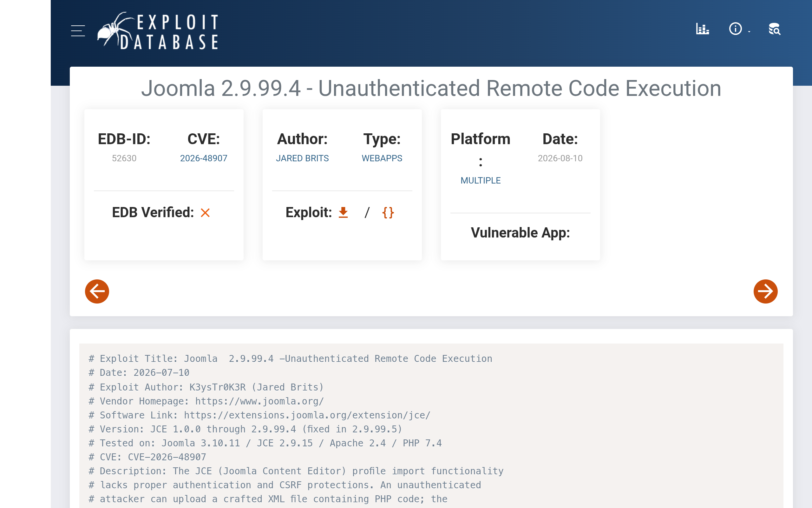Viewport: 812px width, 508px height.
Task: Click the '# Tested on: Joomla 3.10.11' line
Action: click(x=265, y=444)
